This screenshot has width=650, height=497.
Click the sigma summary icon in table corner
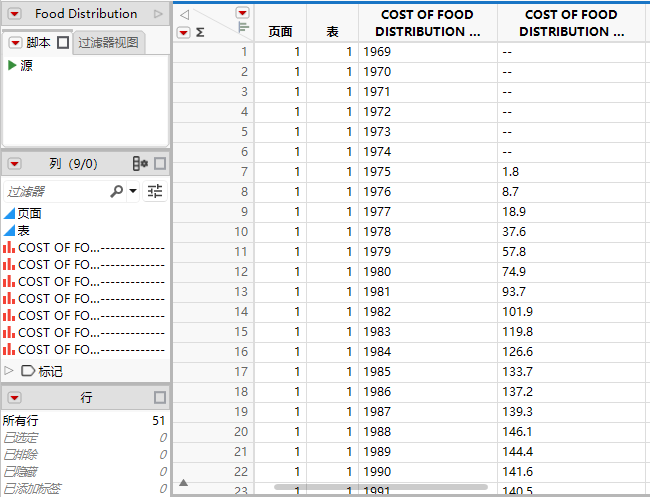[200, 32]
